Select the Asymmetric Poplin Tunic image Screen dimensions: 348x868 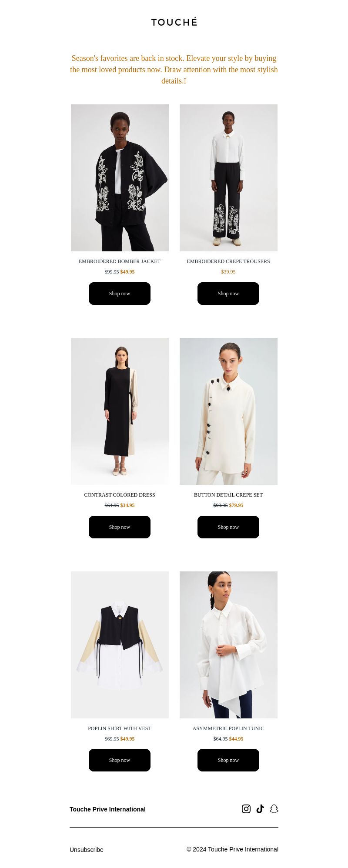(x=228, y=645)
